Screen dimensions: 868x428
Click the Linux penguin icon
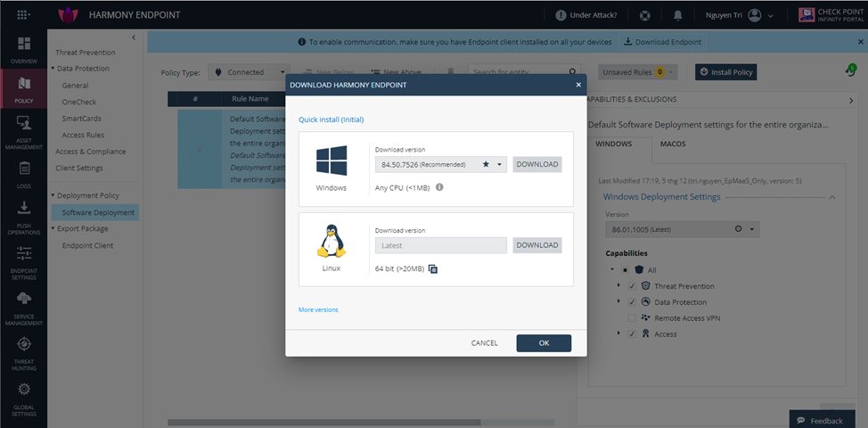pos(331,241)
